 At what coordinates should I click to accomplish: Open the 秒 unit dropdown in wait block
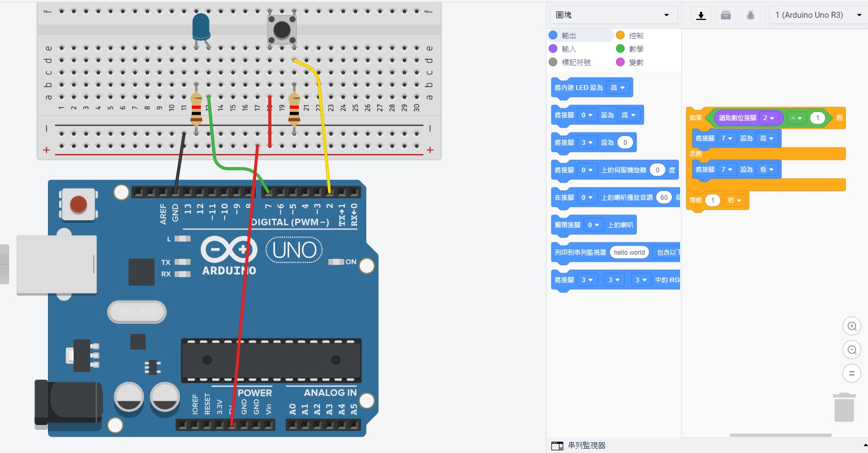coord(735,200)
